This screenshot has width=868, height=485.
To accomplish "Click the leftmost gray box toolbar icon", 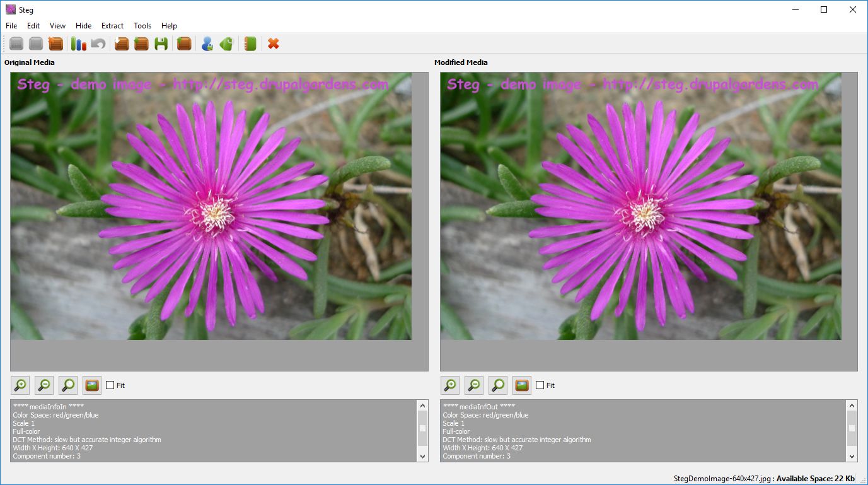I will click(16, 44).
